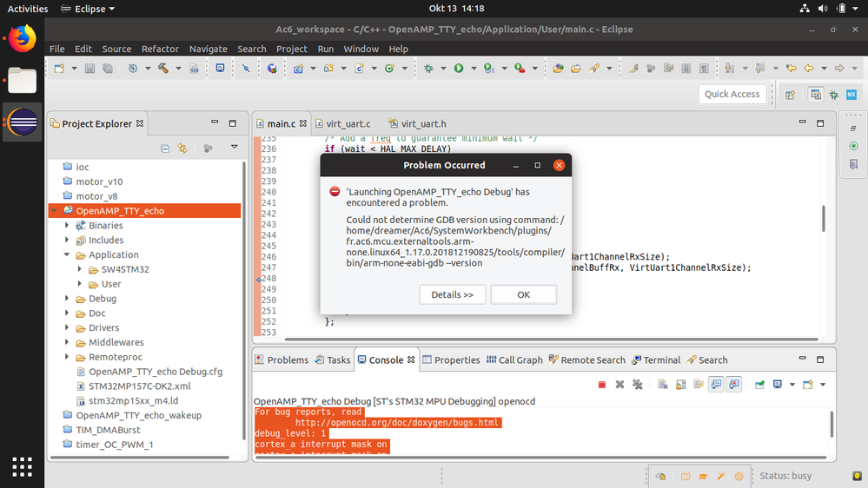Image resolution: width=868 pixels, height=488 pixels.
Task: Switch to the C/C++ perspective icon
Action: coord(816,95)
